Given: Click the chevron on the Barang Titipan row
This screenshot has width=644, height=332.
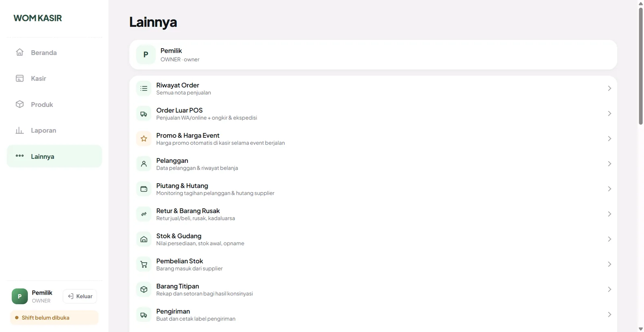Looking at the screenshot, I should [609, 289].
